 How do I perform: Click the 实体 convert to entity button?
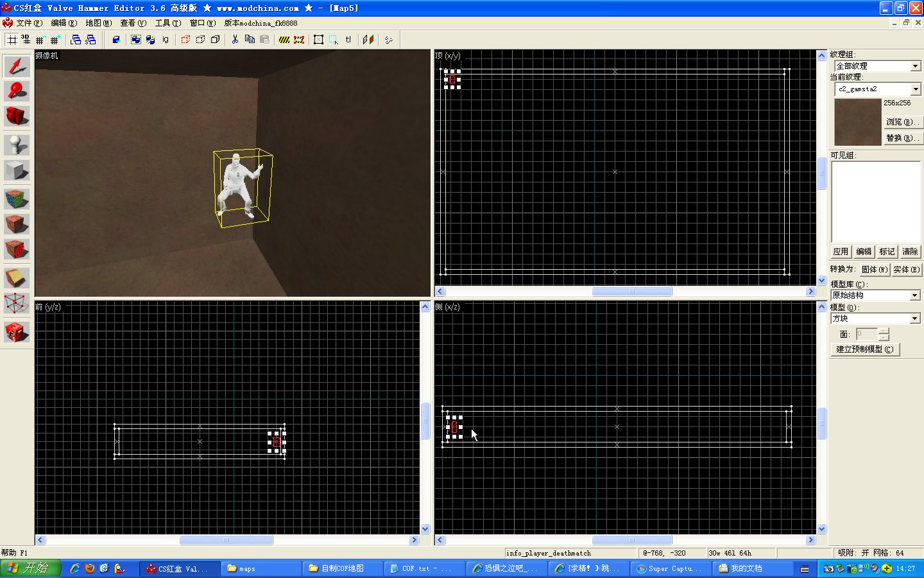point(906,270)
